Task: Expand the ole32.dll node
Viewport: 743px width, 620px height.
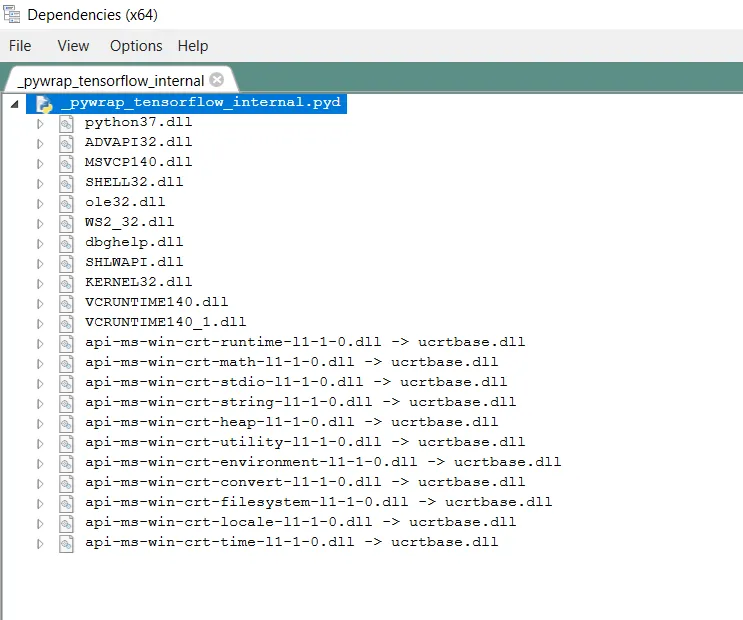Action: (40, 204)
